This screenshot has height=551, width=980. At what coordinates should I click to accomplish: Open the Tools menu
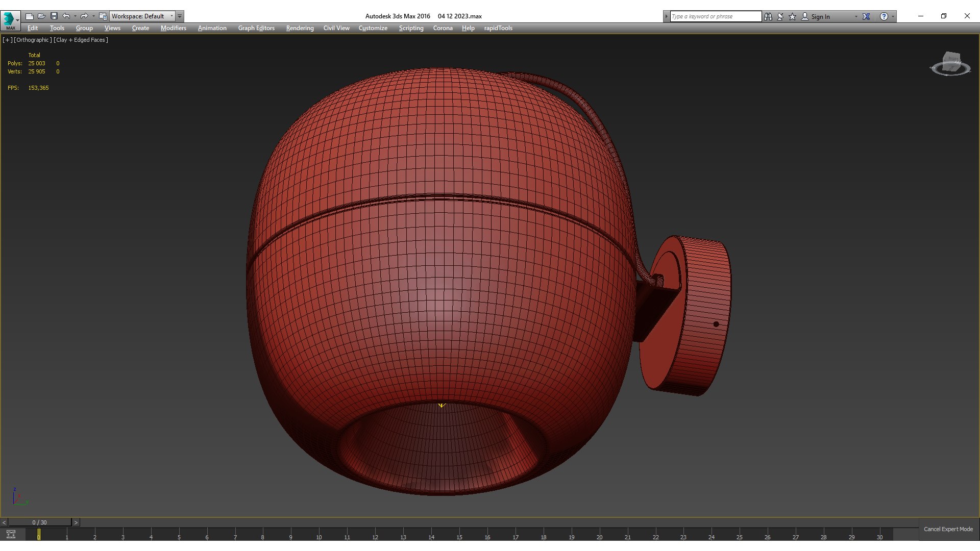tap(57, 28)
